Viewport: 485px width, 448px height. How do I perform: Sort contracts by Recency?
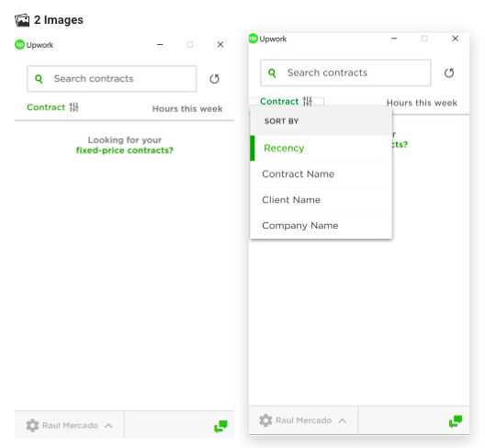(x=321, y=148)
